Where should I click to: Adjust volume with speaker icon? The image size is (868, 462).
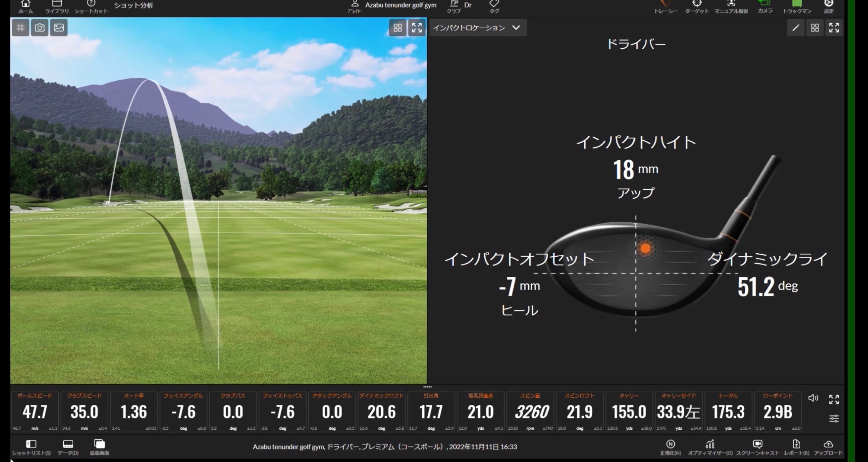click(813, 398)
